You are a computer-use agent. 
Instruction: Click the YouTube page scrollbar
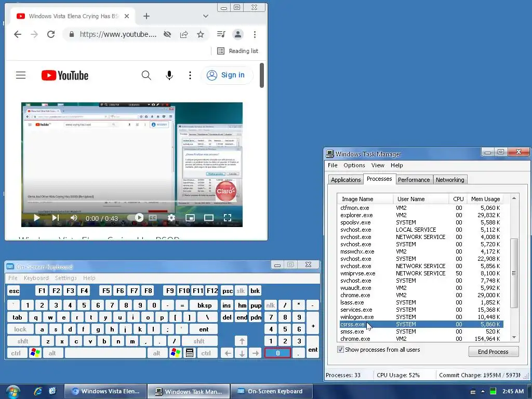[x=262, y=75]
